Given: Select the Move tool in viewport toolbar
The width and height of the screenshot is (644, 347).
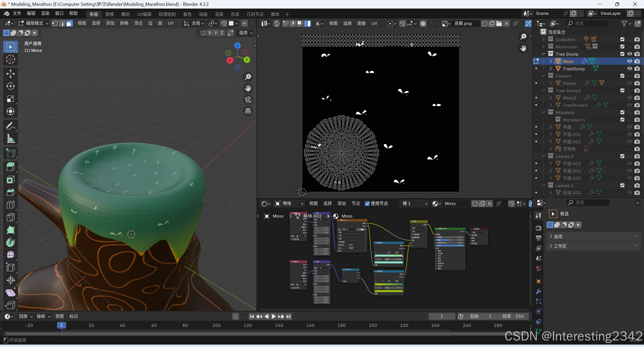Looking at the screenshot, I should [x=10, y=74].
